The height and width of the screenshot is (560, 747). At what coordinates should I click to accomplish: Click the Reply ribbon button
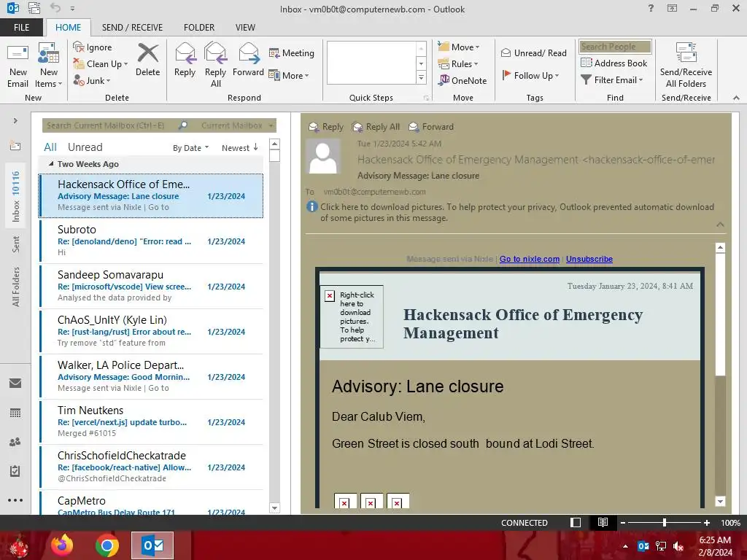(x=185, y=60)
